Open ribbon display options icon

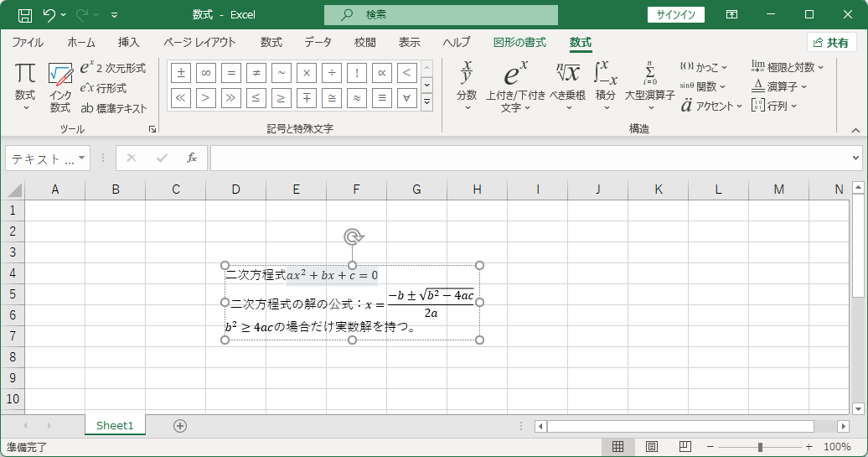(x=731, y=15)
